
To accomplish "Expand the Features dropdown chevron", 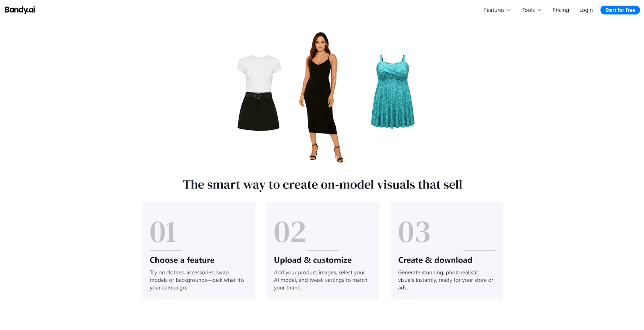I will [509, 10].
